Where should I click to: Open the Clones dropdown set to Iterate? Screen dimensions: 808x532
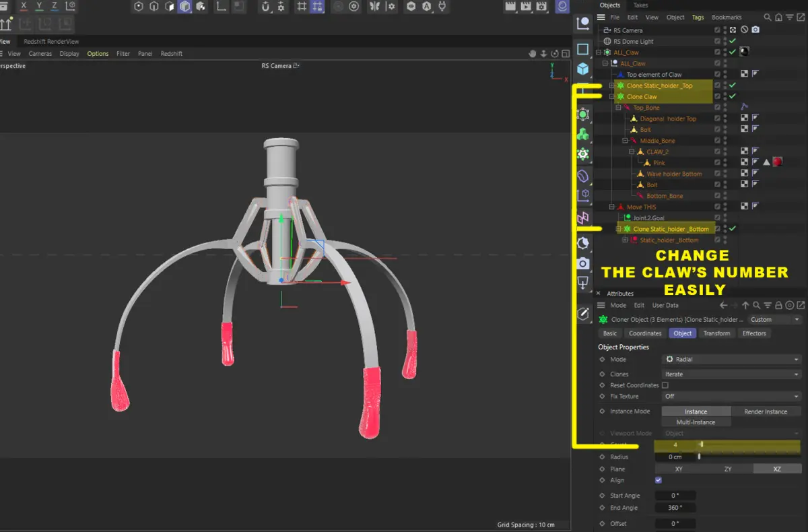click(x=731, y=374)
